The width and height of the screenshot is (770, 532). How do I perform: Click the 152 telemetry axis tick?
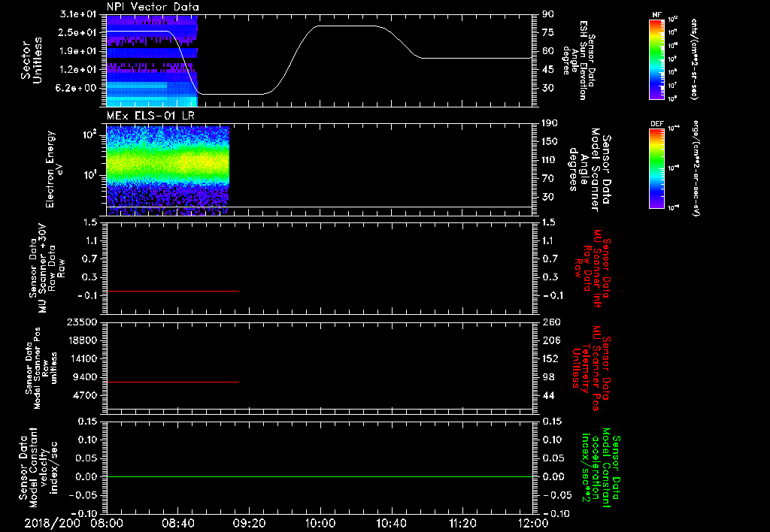pyautogui.click(x=550, y=358)
